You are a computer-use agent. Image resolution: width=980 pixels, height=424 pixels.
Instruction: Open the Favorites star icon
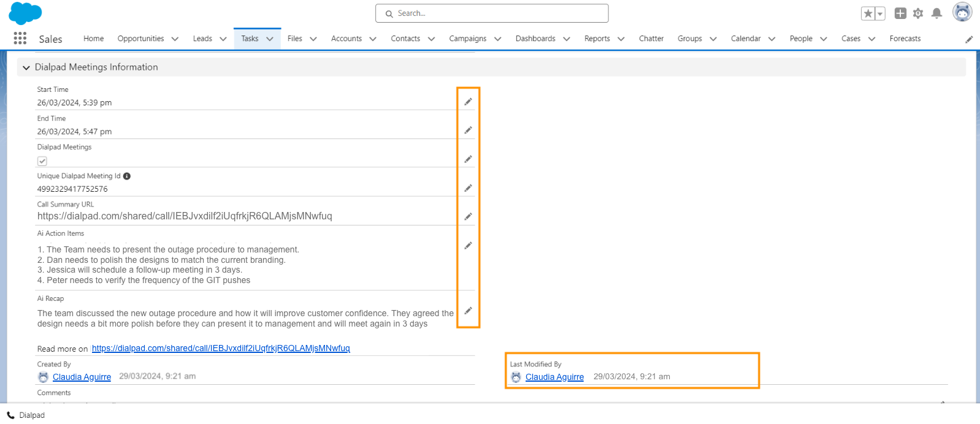pos(868,13)
